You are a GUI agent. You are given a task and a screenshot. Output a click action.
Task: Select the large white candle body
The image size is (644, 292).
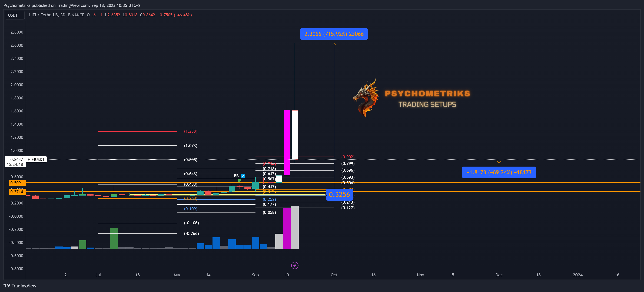coord(295,135)
